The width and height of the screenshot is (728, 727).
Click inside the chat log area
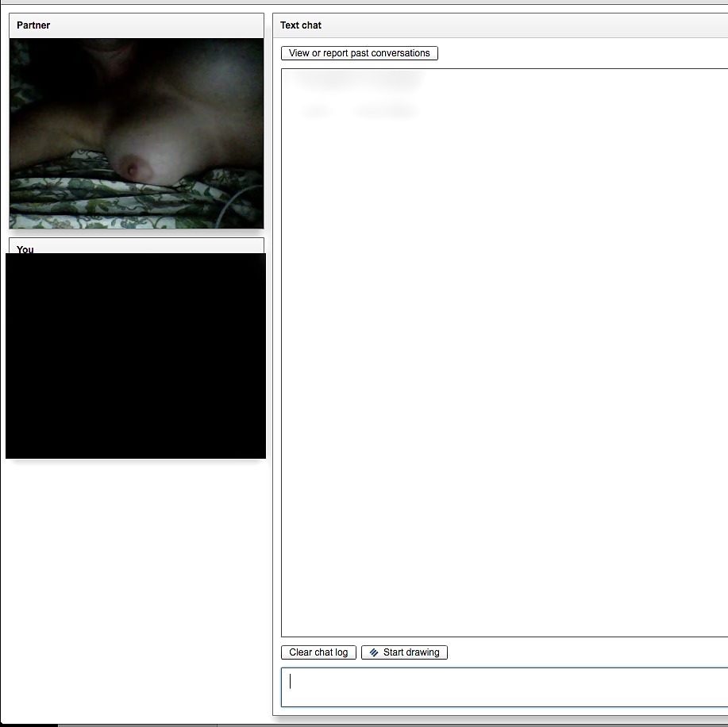(x=504, y=357)
